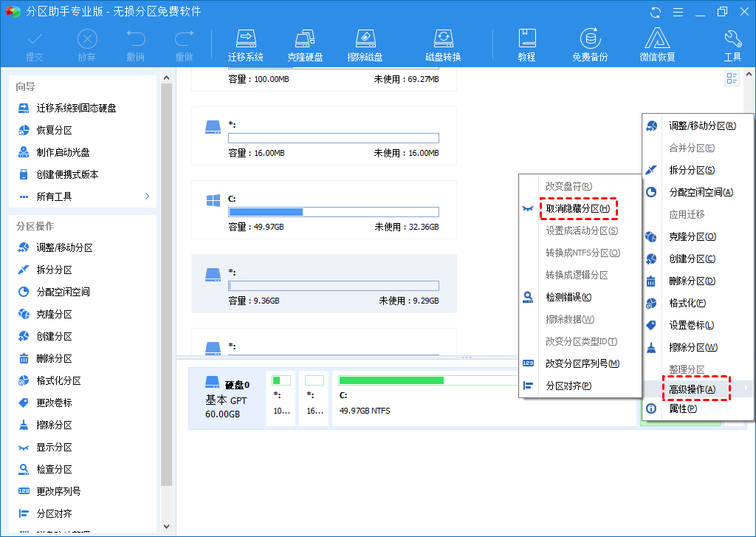
Task: Choose 设置卷标(L) in context menu
Action: (x=698, y=325)
